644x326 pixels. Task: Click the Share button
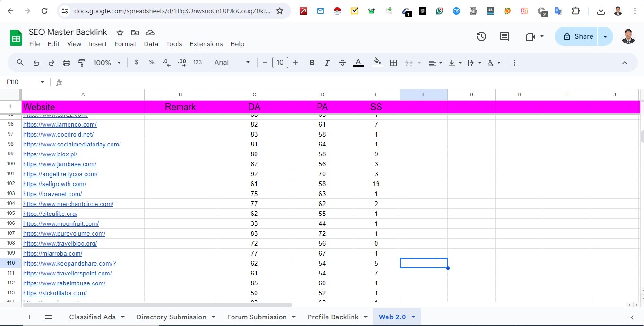[578, 36]
